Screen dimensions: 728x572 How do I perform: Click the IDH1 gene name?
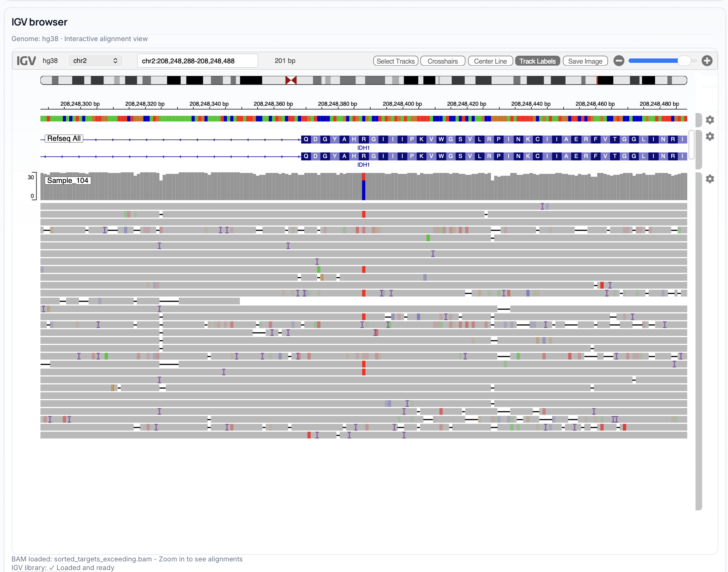coord(363,148)
